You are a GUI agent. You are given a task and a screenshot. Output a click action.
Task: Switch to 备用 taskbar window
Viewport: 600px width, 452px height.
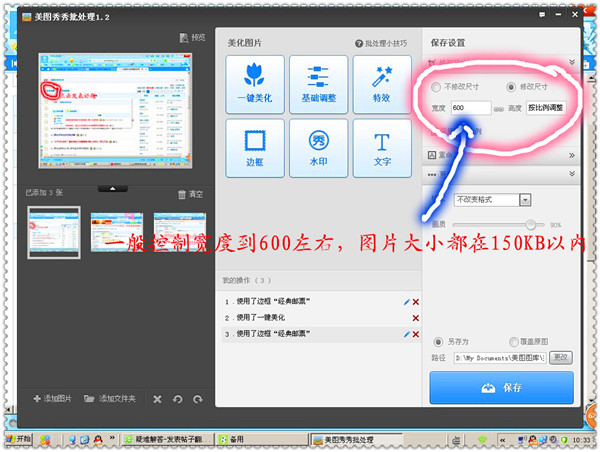[x=262, y=440]
